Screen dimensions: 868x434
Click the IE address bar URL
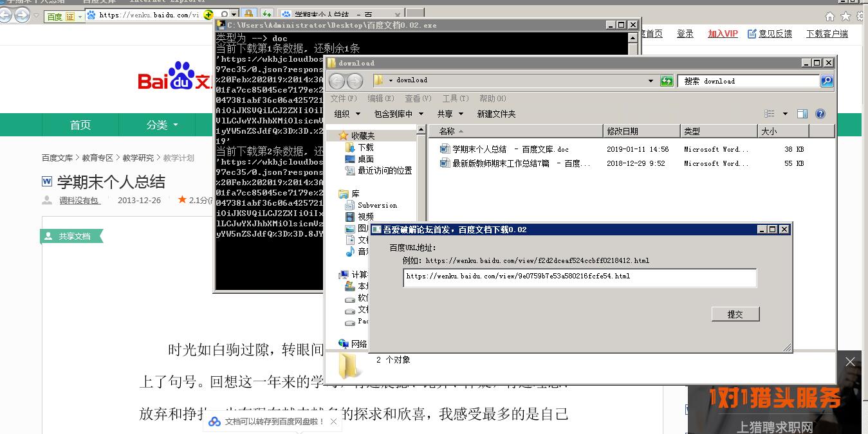point(149,15)
